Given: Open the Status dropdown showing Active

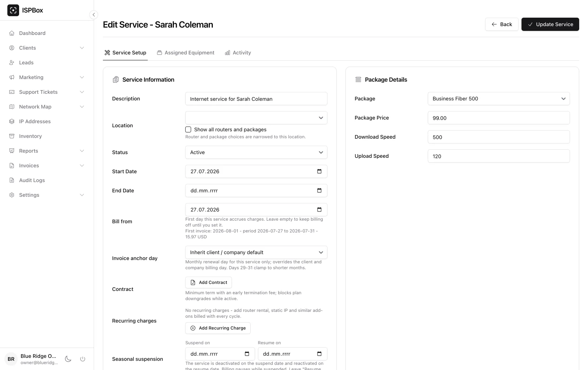Looking at the screenshot, I should point(256,152).
